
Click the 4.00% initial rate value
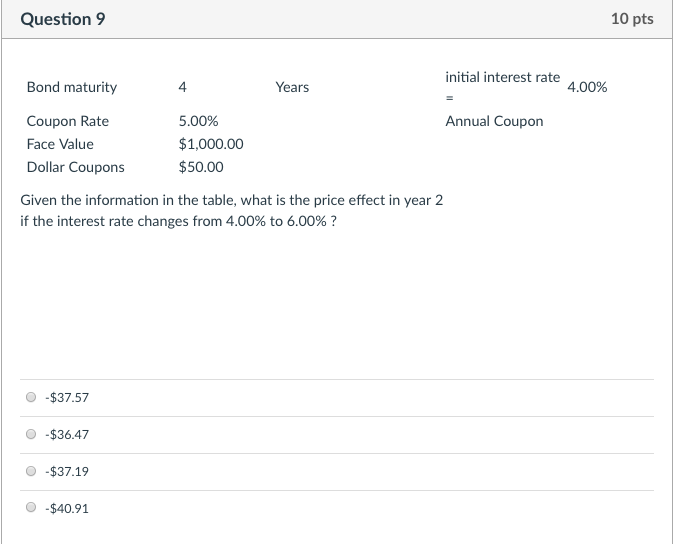[587, 87]
